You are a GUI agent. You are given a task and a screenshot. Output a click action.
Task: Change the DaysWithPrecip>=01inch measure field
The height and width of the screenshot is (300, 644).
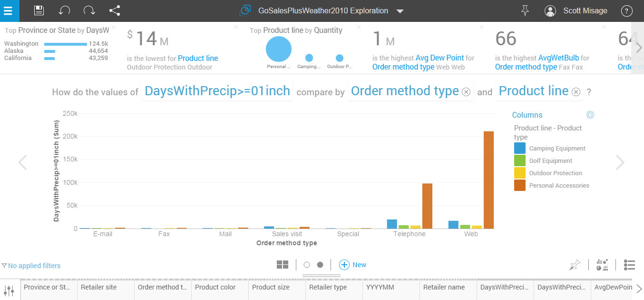point(217,91)
